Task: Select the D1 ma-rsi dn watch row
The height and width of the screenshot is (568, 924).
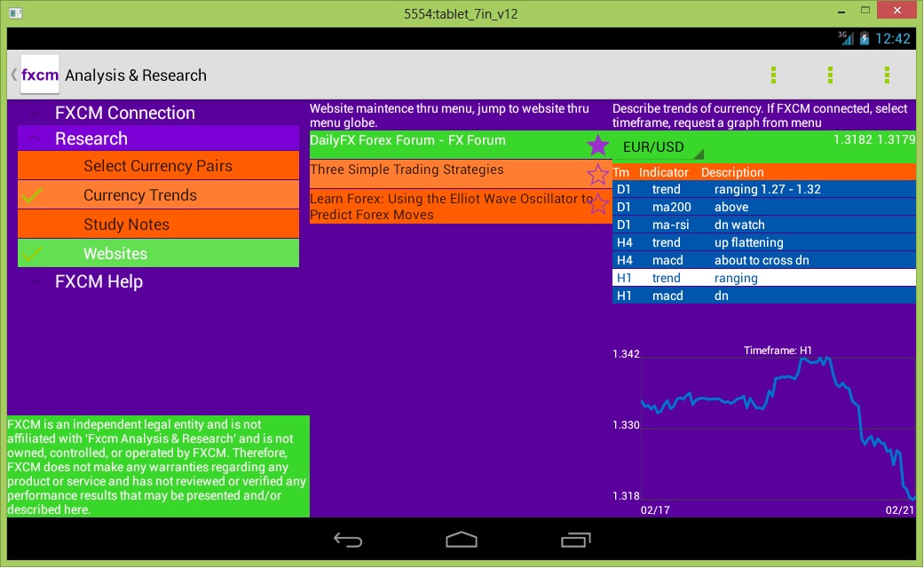Action: (x=763, y=225)
